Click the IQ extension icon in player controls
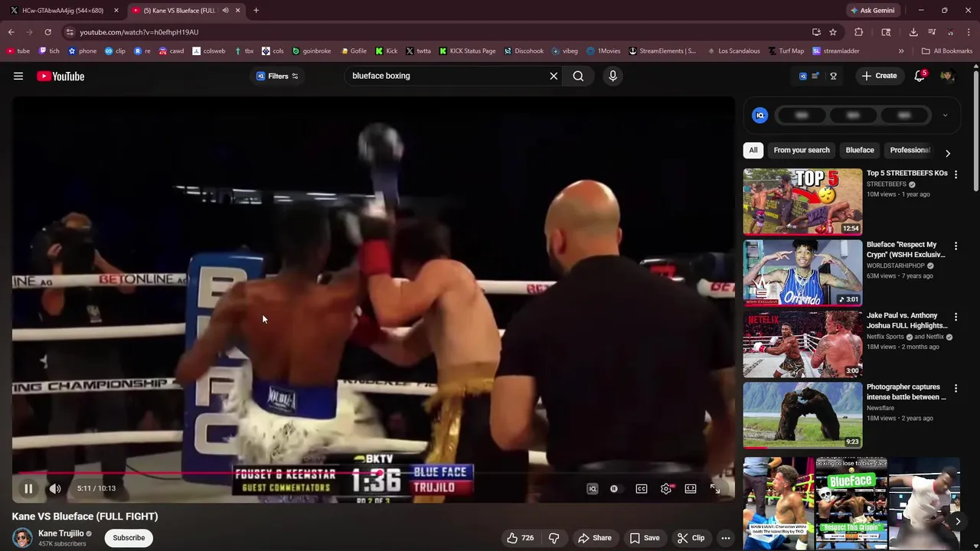Screen dimensions: 980x551 point(593,489)
